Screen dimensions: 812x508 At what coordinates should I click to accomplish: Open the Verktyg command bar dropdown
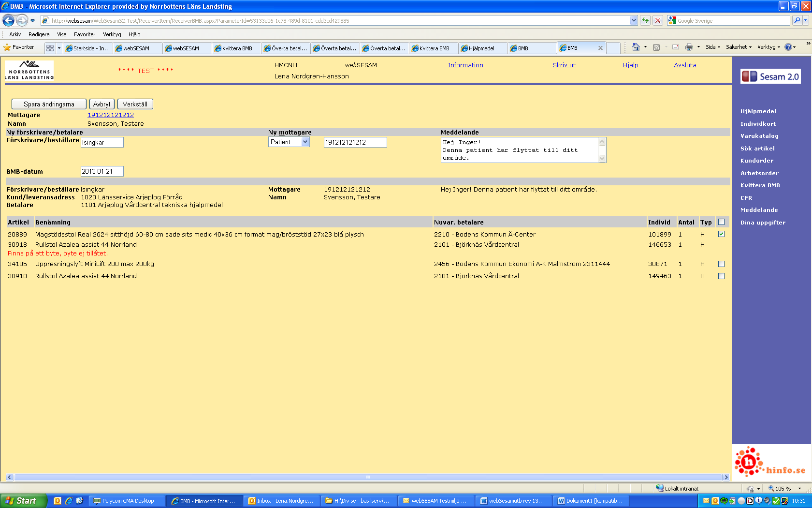(768, 47)
